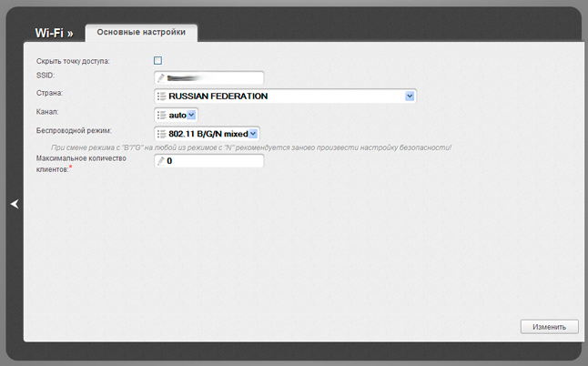
Task: Click the SSID label text
Action: 46,76
